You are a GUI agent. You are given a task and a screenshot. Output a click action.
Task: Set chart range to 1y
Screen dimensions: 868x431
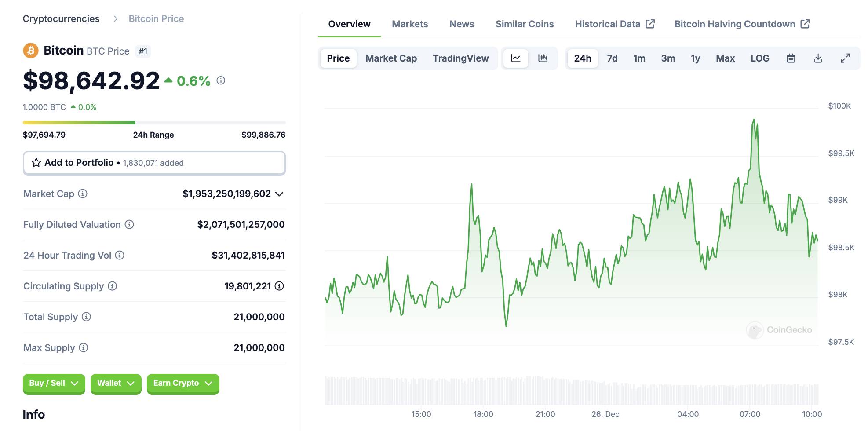point(695,58)
